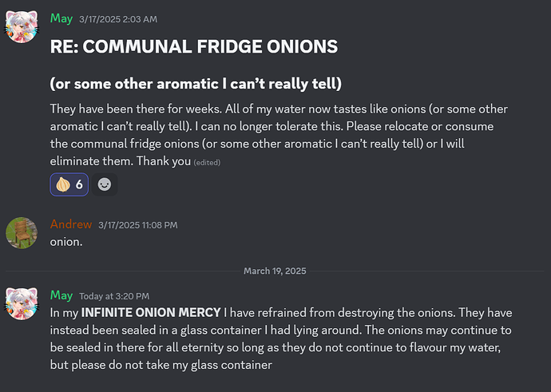
Task: Toggle the onion emoji reaction
Action: coord(69,184)
